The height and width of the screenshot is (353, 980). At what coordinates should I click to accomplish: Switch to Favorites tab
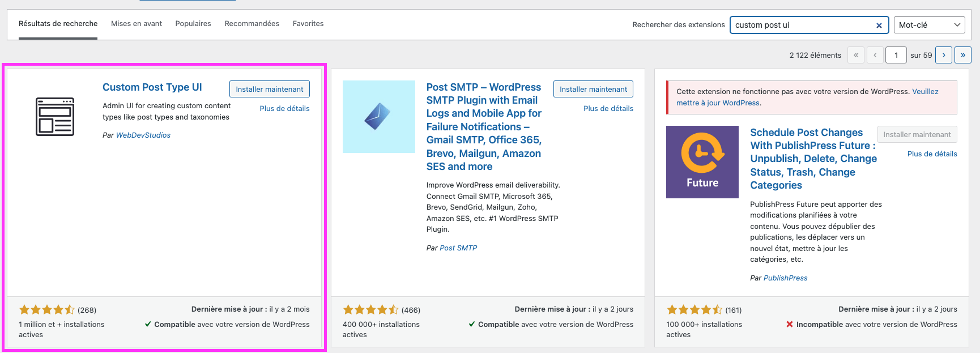point(308,24)
